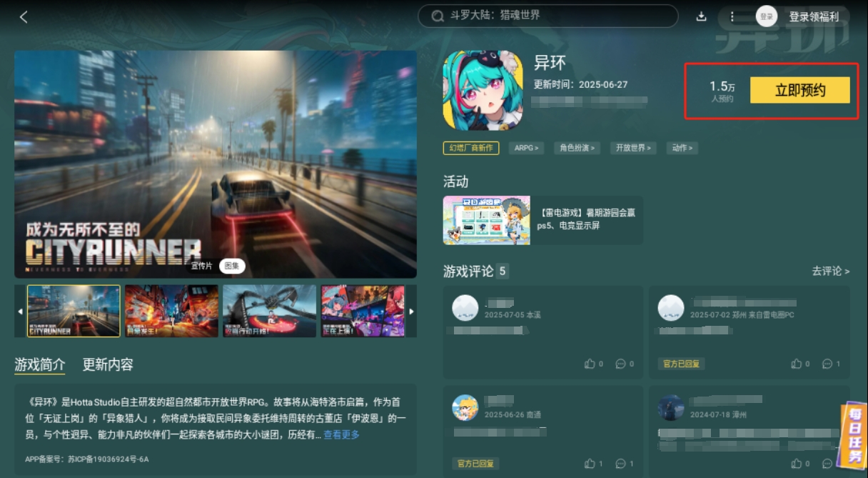This screenshot has width=868, height=478.
Task: Select the fourth thumbnail with blue-haired character
Action: 363,311
